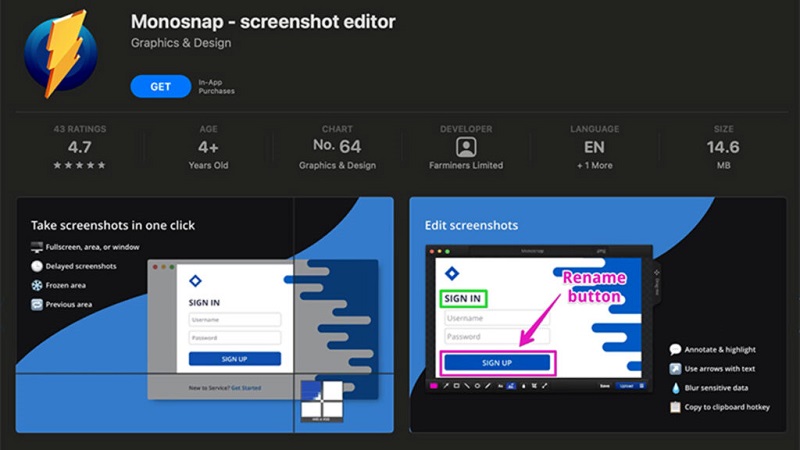This screenshot has height=450, width=800.
Task: Select the highlighted arrow-with-text tool in editor toolbar
Action: point(511,386)
